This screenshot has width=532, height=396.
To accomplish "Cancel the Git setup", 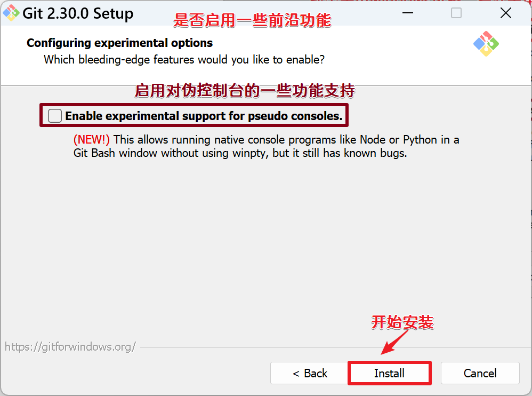I will pyautogui.click(x=480, y=373).
